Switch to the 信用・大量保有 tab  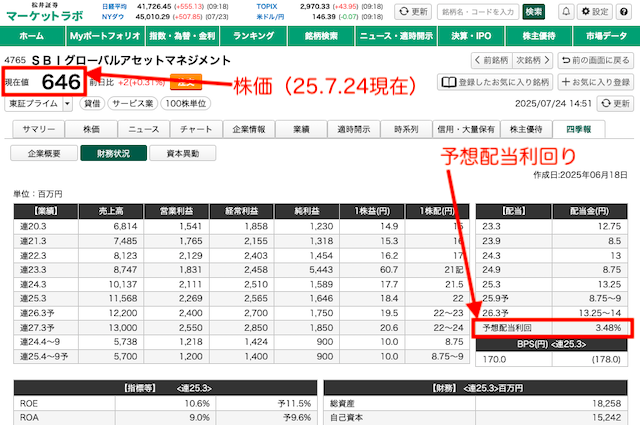click(466, 129)
